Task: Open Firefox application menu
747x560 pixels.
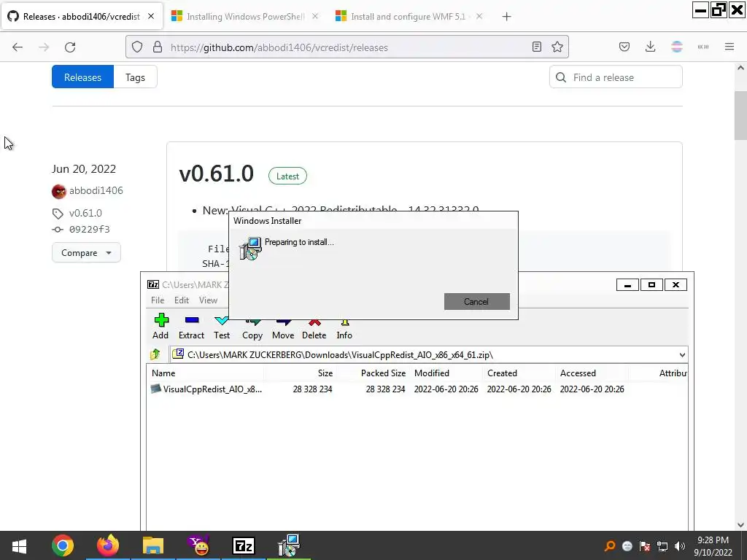Action: click(729, 47)
